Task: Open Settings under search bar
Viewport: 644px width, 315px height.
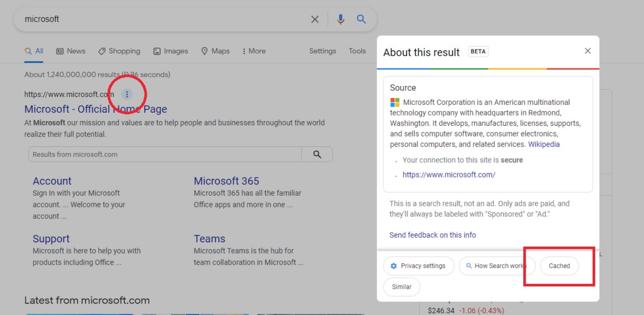Action: pos(322,51)
